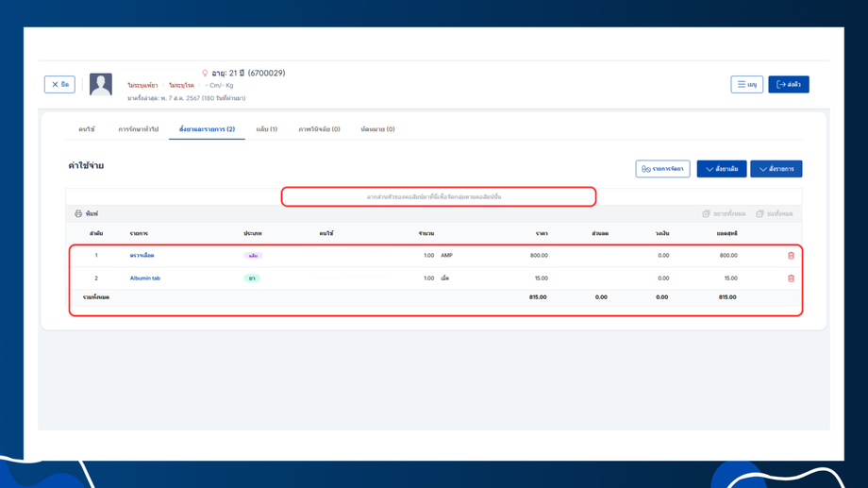Close the patient record with ปิด button
Image resolution: width=868 pixels, height=488 pixels.
click(59, 85)
